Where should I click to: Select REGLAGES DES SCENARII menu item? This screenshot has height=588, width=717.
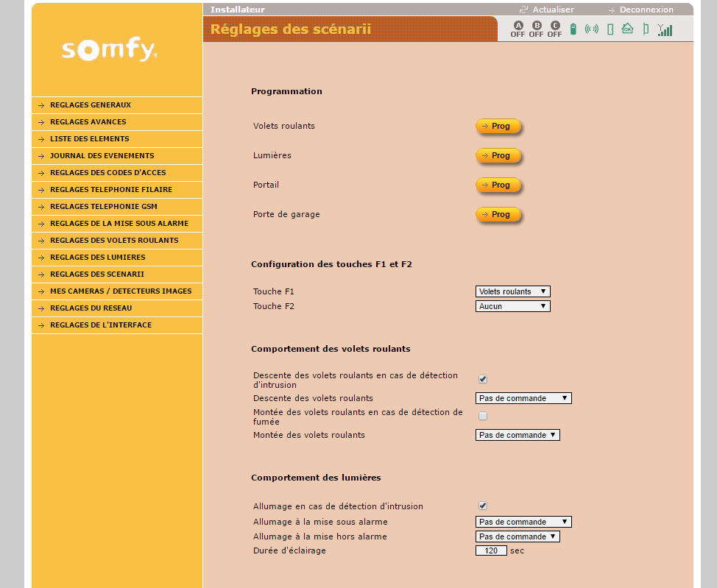pos(117,274)
